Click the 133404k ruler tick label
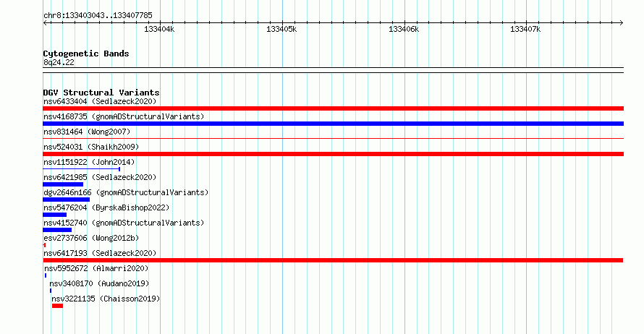The width and height of the screenshot is (644, 334). [159, 29]
